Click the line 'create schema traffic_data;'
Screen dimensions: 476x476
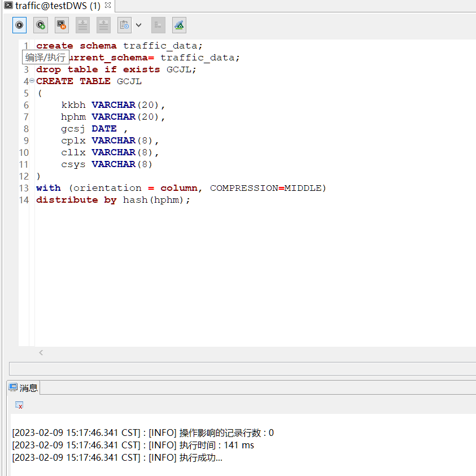pos(119,46)
